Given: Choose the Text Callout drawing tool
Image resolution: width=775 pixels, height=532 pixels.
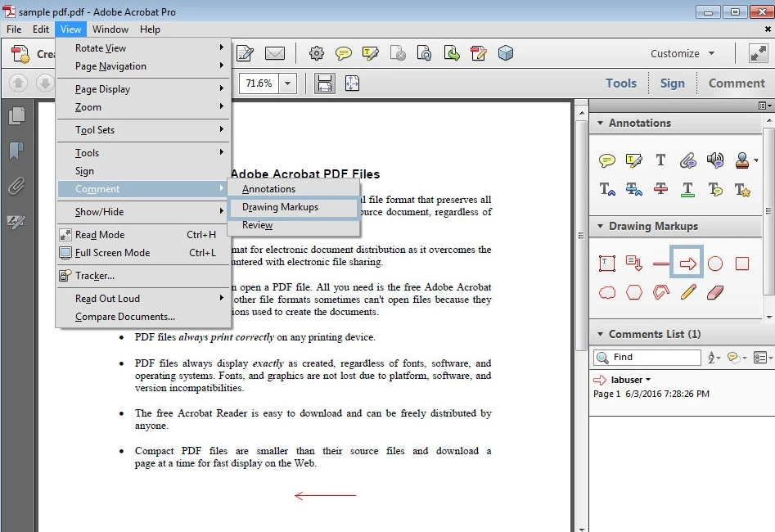Looking at the screenshot, I should pos(633,263).
